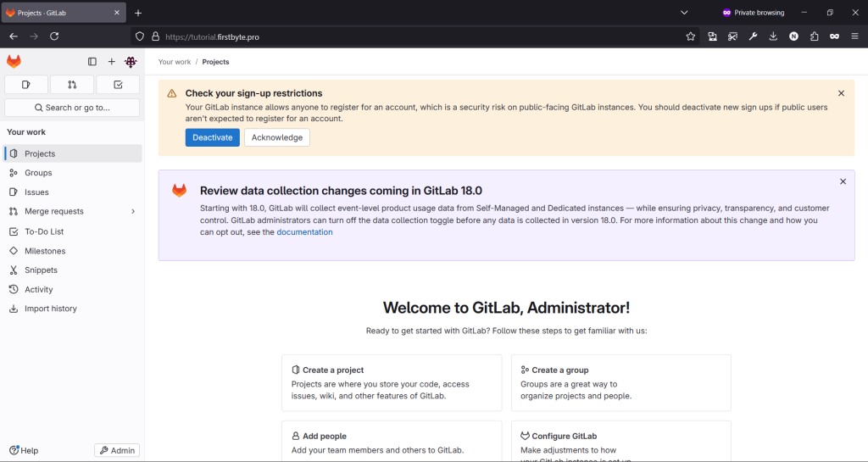Image resolution: width=868 pixels, height=462 pixels.
Task: Click the Private browsing indicator
Action: (x=754, y=13)
